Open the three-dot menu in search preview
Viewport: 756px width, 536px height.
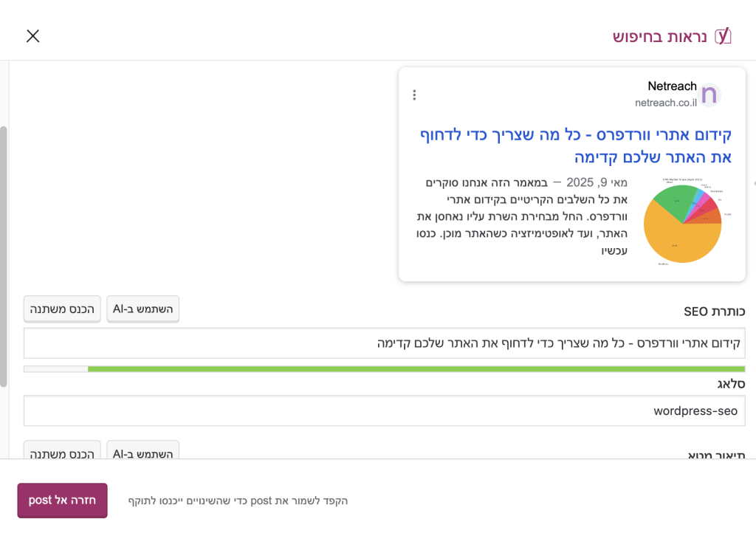pyautogui.click(x=414, y=95)
